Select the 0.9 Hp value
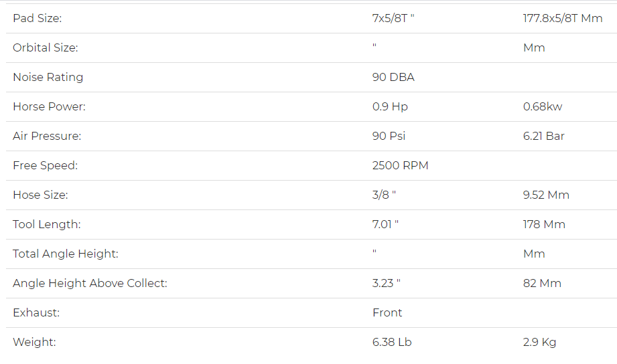Viewport: 617px width, 364px height. coord(390,107)
